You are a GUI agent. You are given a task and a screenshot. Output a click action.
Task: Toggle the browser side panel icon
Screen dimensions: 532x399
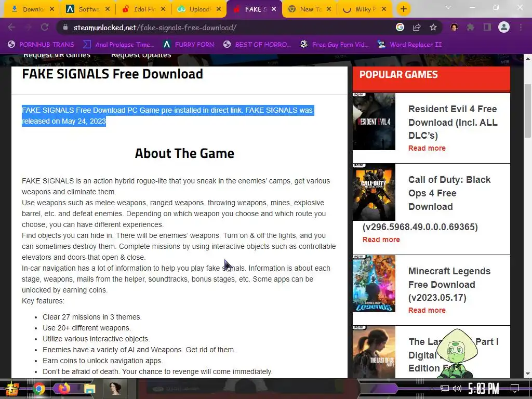click(487, 27)
